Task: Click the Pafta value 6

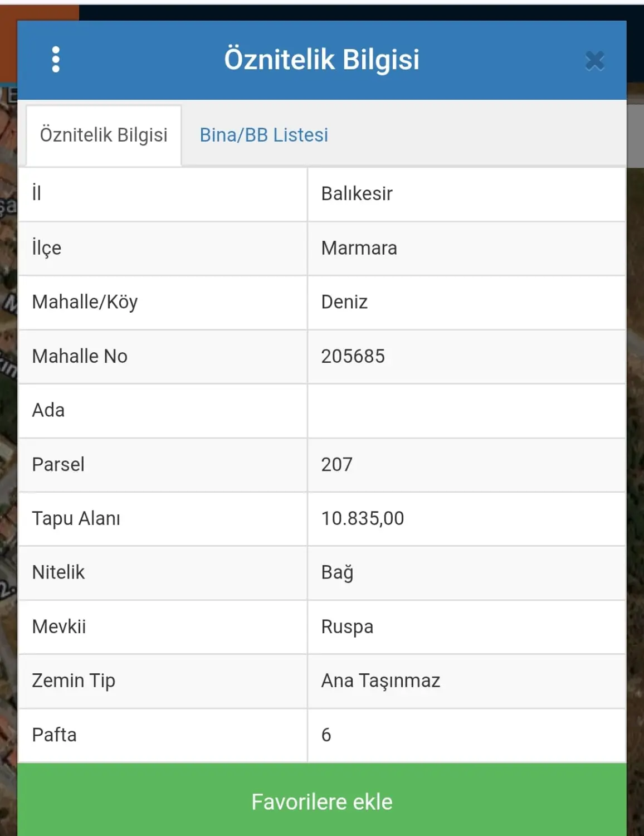Action: (x=326, y=735)
